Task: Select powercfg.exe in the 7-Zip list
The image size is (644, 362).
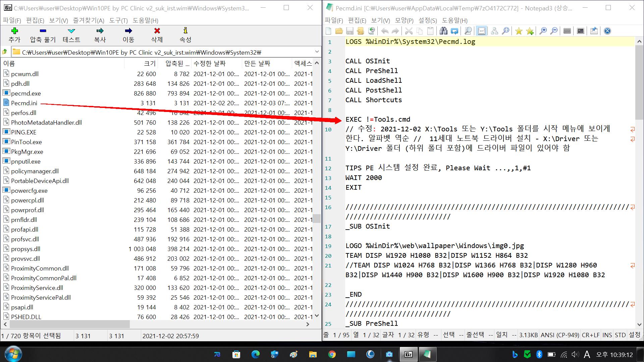Action: [x=29, y=190]
